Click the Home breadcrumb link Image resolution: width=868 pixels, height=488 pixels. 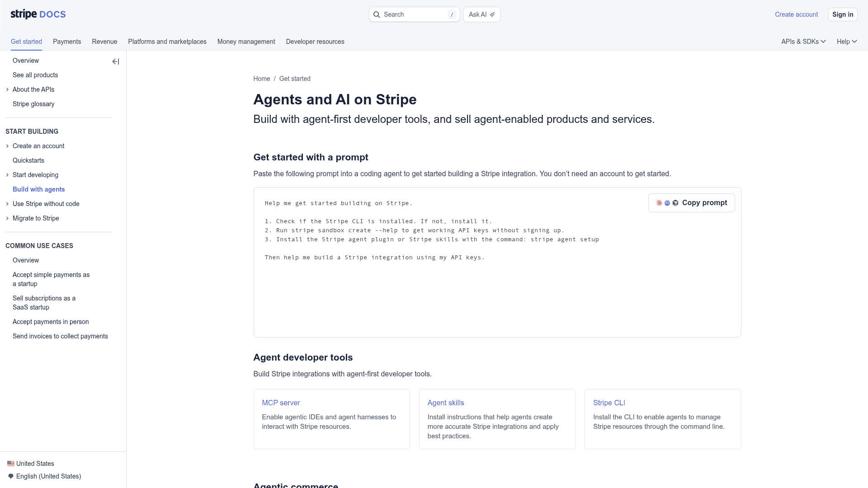tap(261, 79)
